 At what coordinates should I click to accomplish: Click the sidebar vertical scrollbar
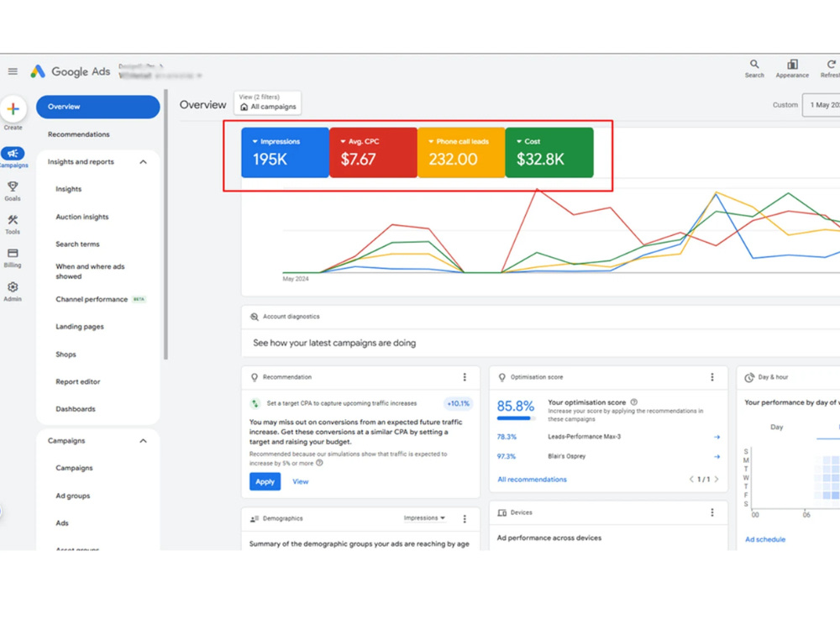click(x=166, y=225)
